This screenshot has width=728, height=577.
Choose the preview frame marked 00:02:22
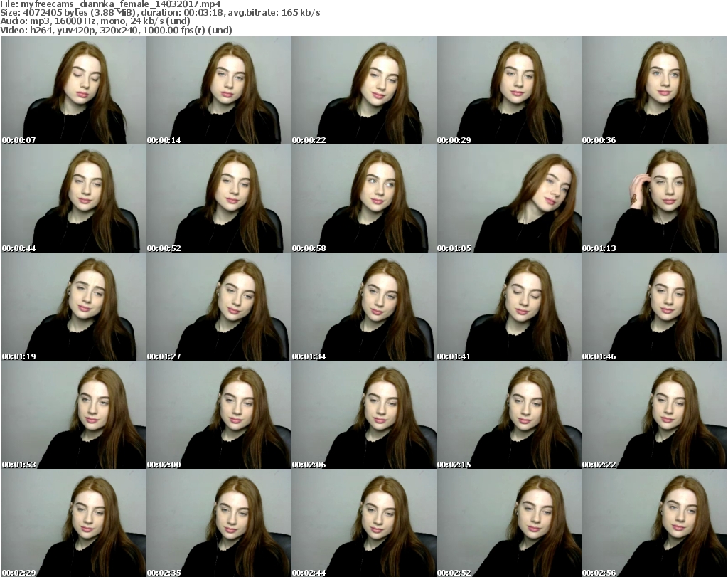(654, 415)
